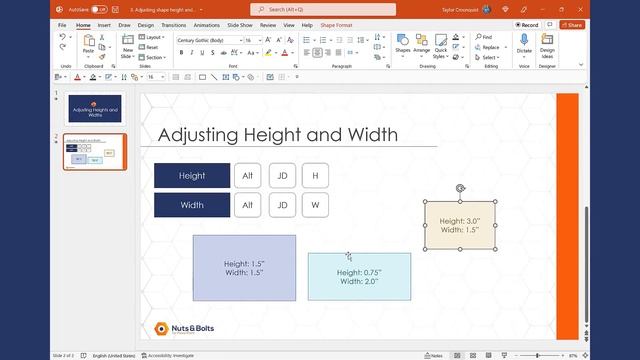Switch to Reading View icon in status bar
This screenshot has width=640, height=360.
click(488, 356)
